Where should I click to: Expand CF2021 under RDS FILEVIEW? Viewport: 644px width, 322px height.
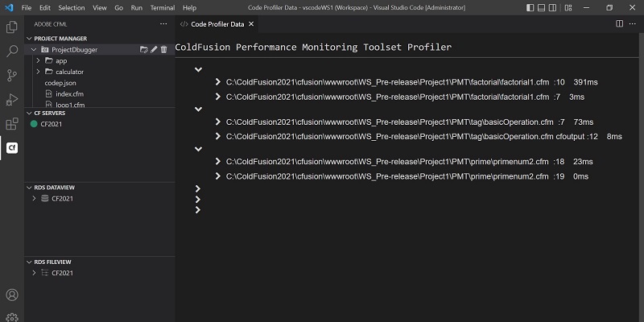click(x=34, y=274)
